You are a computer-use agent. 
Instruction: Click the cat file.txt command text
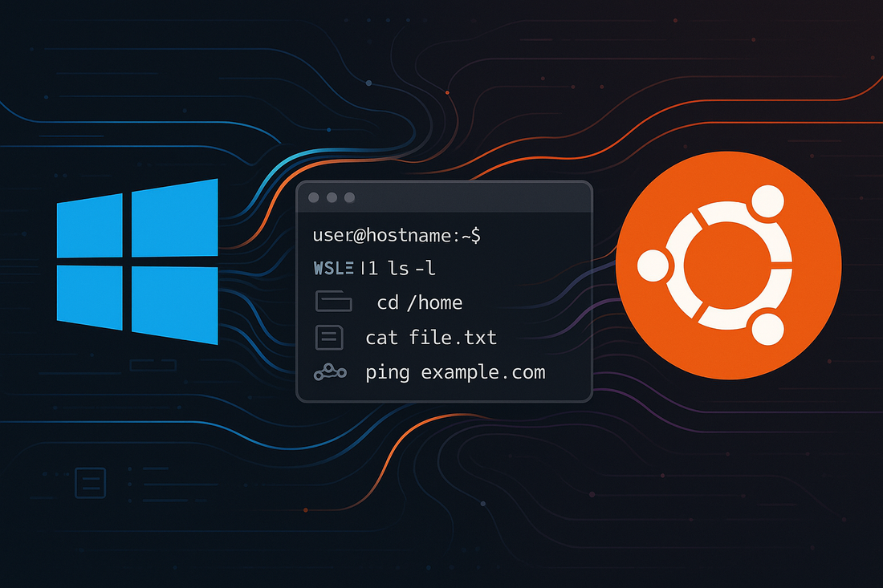(x=431, y=338)
